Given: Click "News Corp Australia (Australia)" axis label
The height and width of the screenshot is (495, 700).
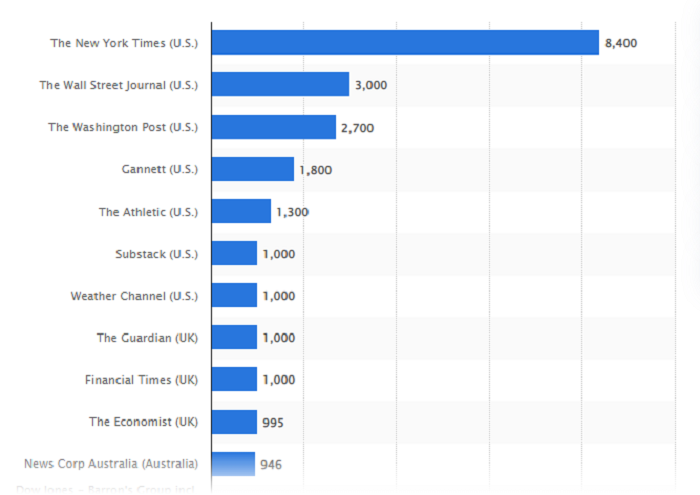Looking at the screenshot, I should [x=110, y=464].
